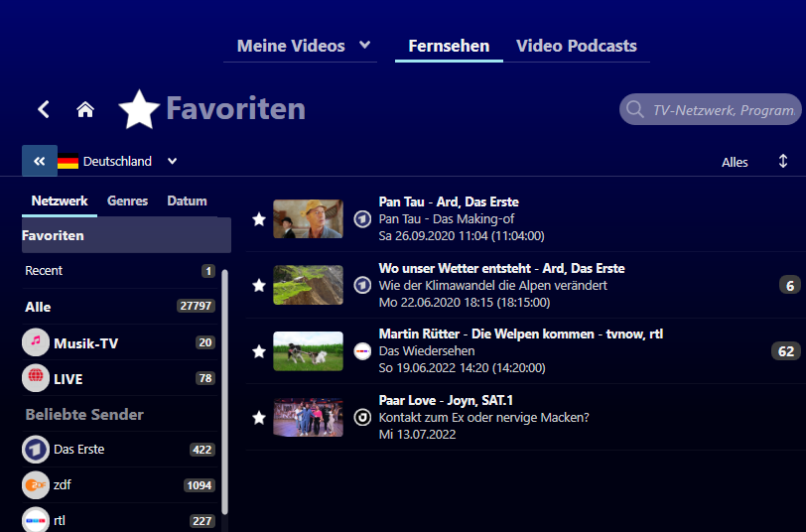This screenshot has width=806, height=532.
Task: Click the Das Erste channel logo in the sidebar
Action: pyautogui.click(x=36, y=450)
